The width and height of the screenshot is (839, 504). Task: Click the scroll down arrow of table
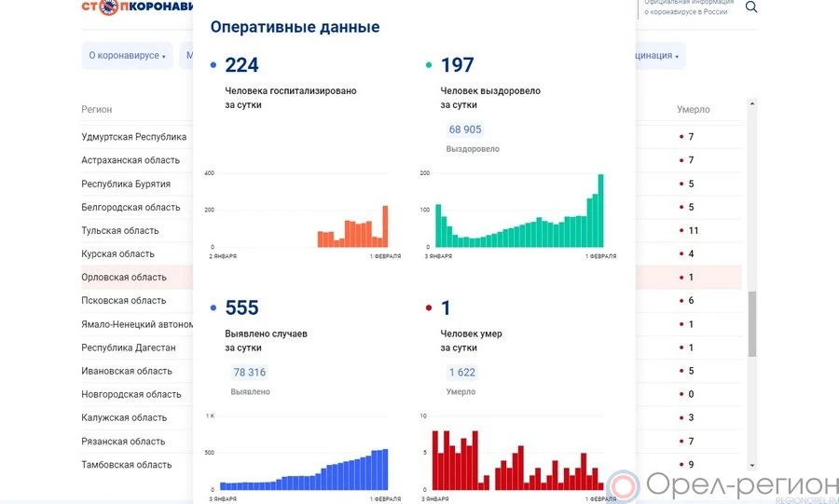(752, 464)
